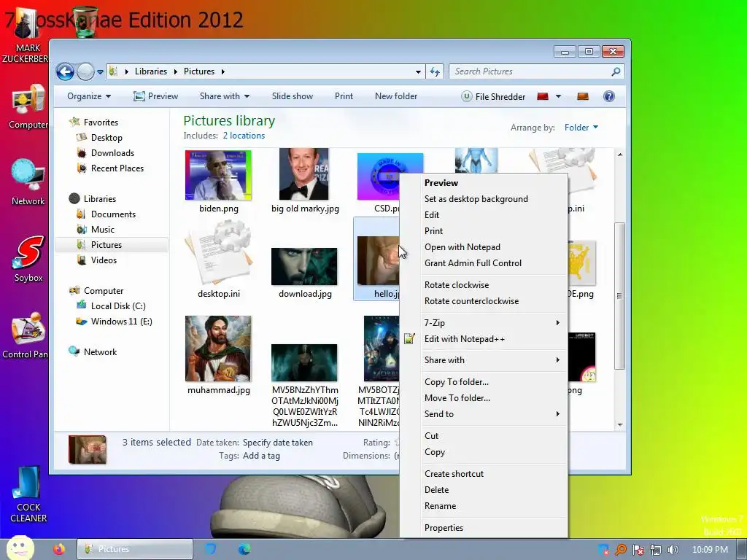Screen dimensions: 747x560
Task: Select Desktop in Favorites
Action: (107, 138)
